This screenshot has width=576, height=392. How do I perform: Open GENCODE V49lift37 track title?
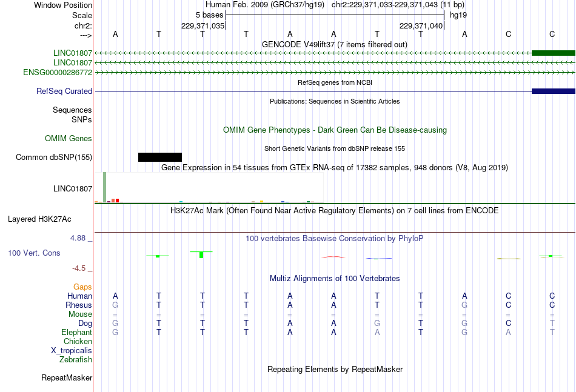point(334,44)
